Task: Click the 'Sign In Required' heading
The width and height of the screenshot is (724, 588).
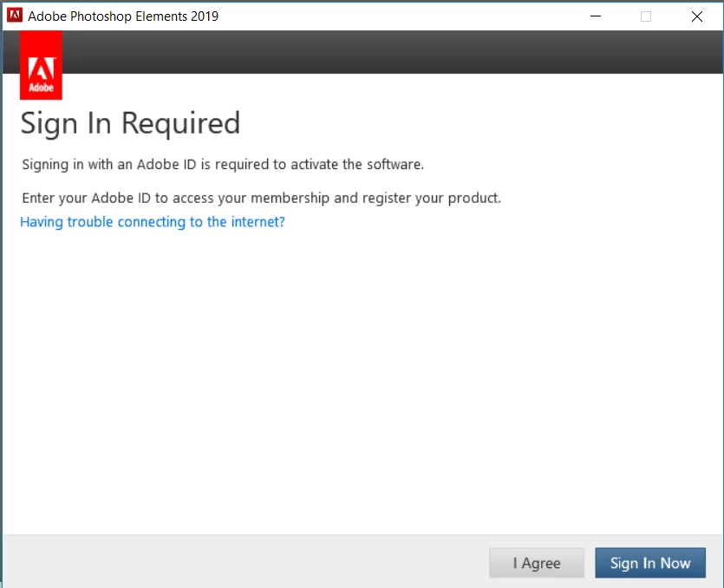Action: pyautogui.click(x=130, y=123)
